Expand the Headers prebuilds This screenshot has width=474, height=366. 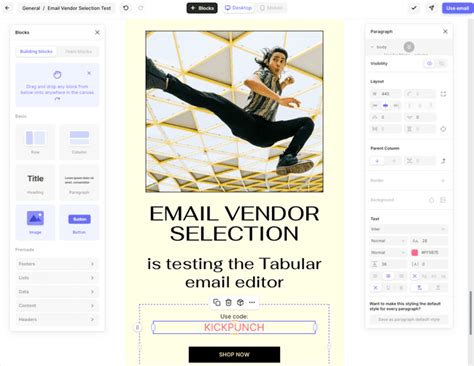(x=57, y=320)
